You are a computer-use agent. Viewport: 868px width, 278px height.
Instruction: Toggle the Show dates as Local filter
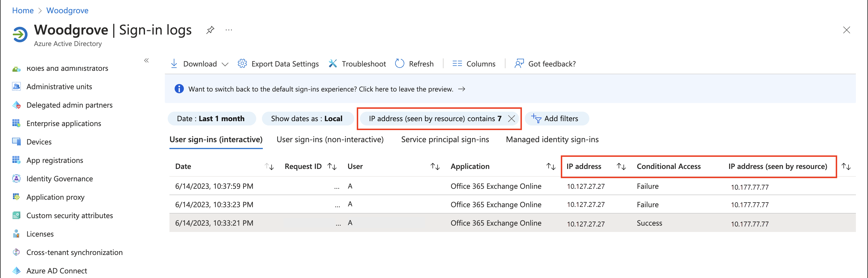(x=307, y=119)
